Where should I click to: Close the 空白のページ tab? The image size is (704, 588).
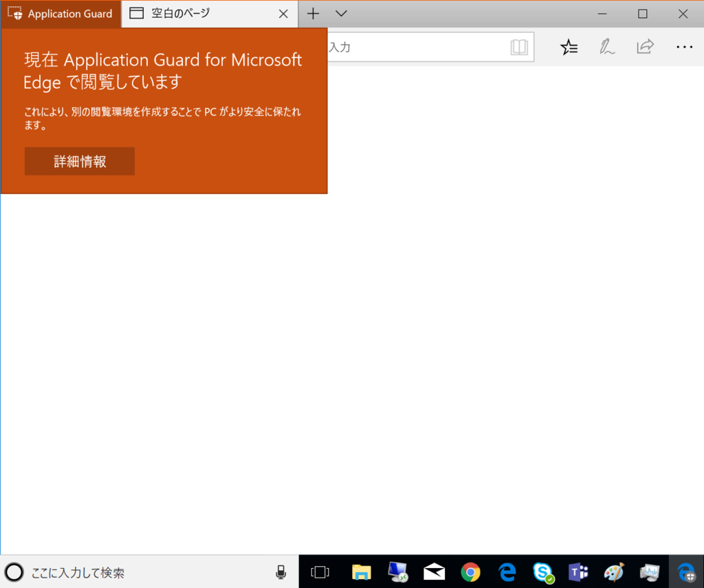(x=284, y=14)
